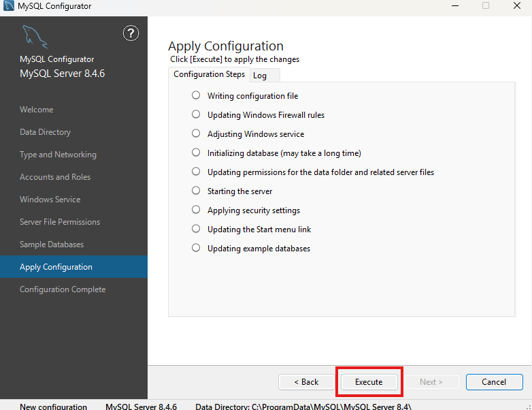Click the Data Directory path in status bar
The image size is (532, 410).
pos(303,407)
